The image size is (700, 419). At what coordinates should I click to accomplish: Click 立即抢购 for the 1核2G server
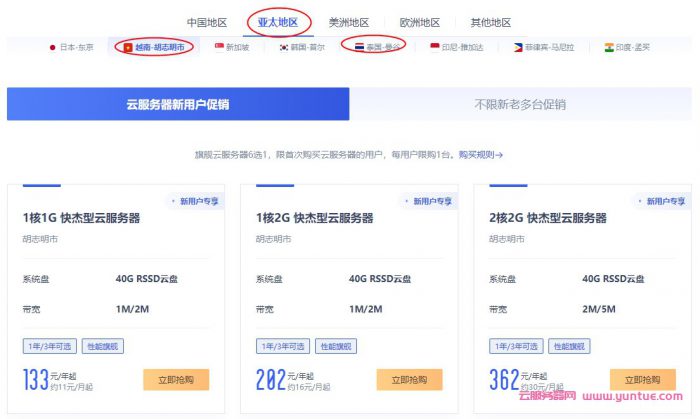coord(409,379)
